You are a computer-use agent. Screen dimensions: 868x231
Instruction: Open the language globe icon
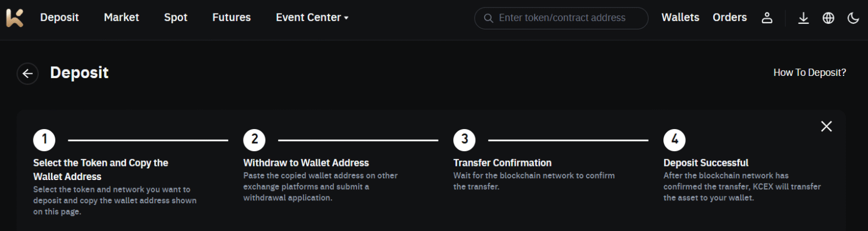828,18
